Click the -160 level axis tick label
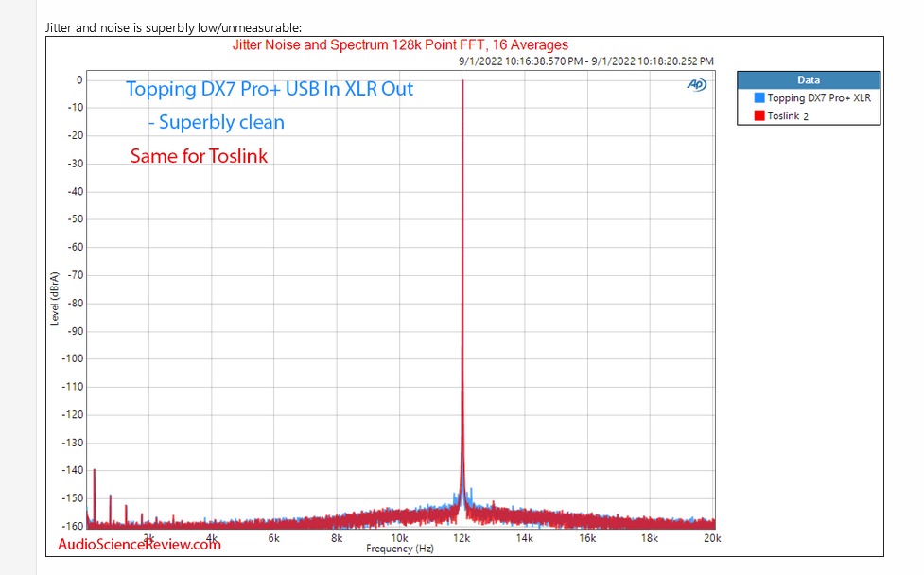924x575 pixels. pos(73,526)
